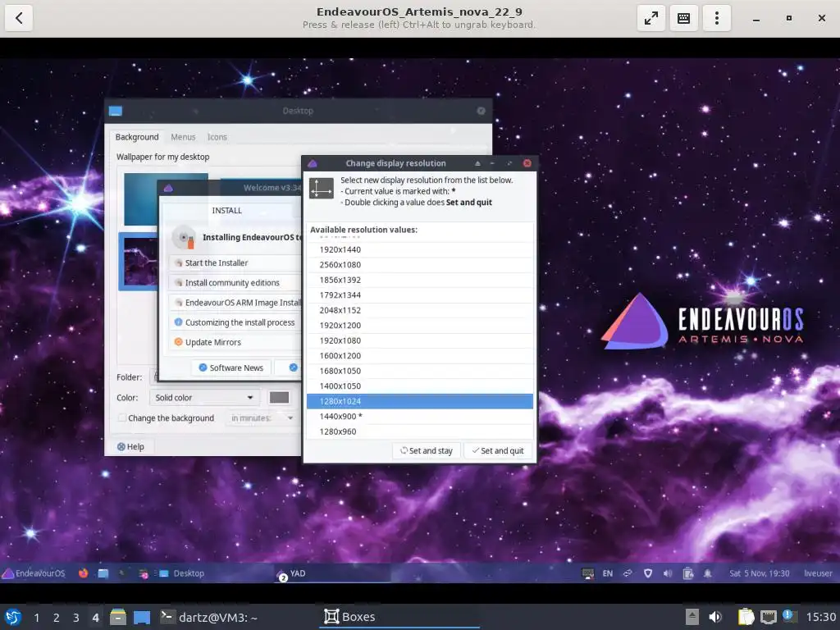Select the purple nebula wallpaper thumbnail
This screenshot has height=630, width=840.
coord(140,262)
